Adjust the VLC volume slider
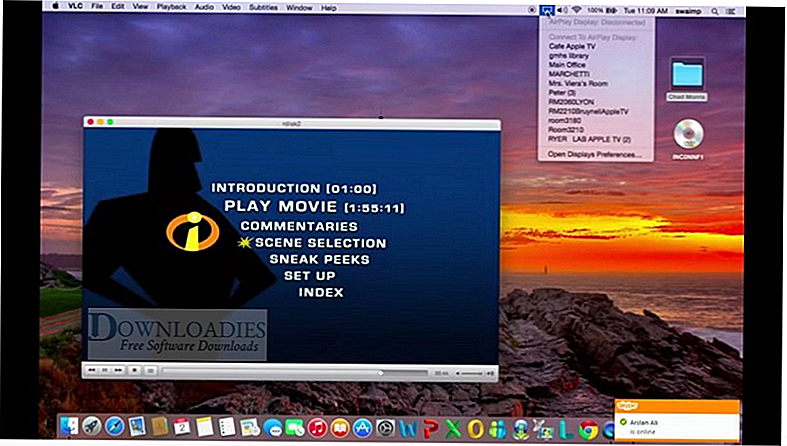The height and width of the screenshot is (446, 787). coord(472,373)
